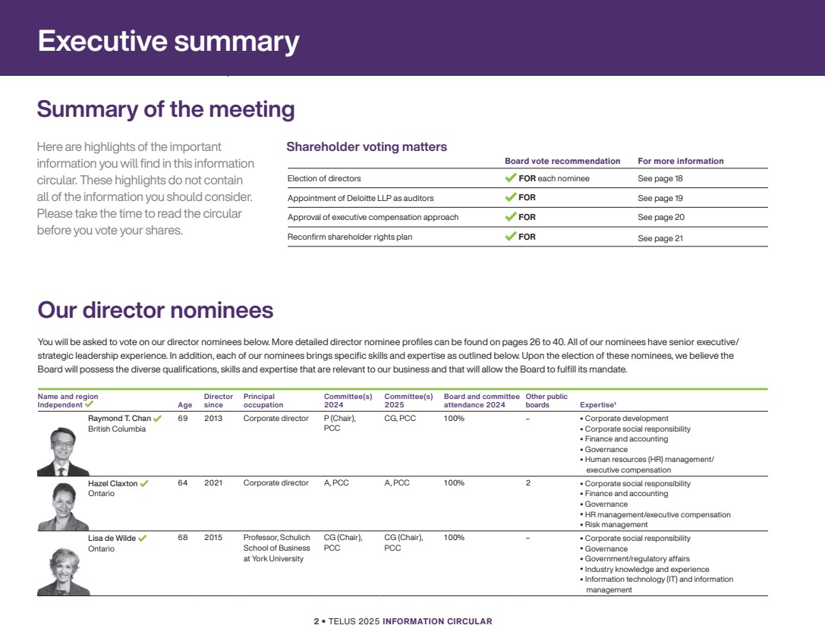The image size is (825, 644).
Task: Click the checkmark in the executive compensation approach row
Action: click(x=511, y=217)
